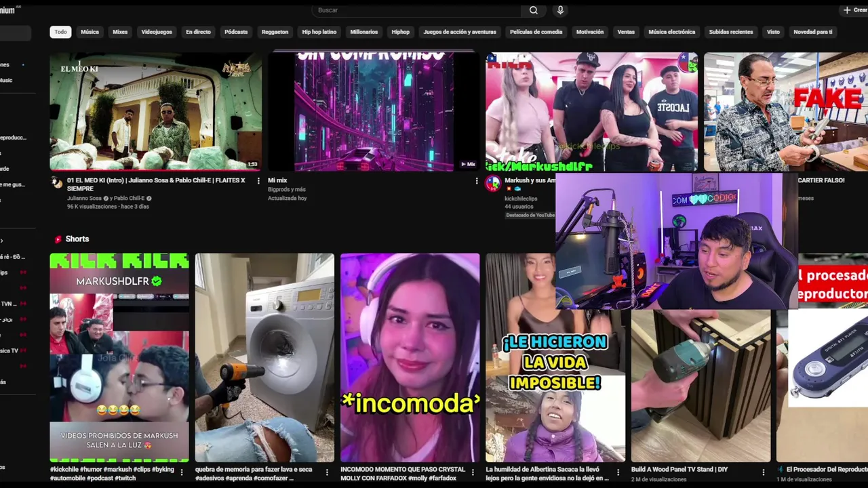Click the Crear button
Viewport: 868px width, 488px height.
pyautogui.click(x=855, y=10)
